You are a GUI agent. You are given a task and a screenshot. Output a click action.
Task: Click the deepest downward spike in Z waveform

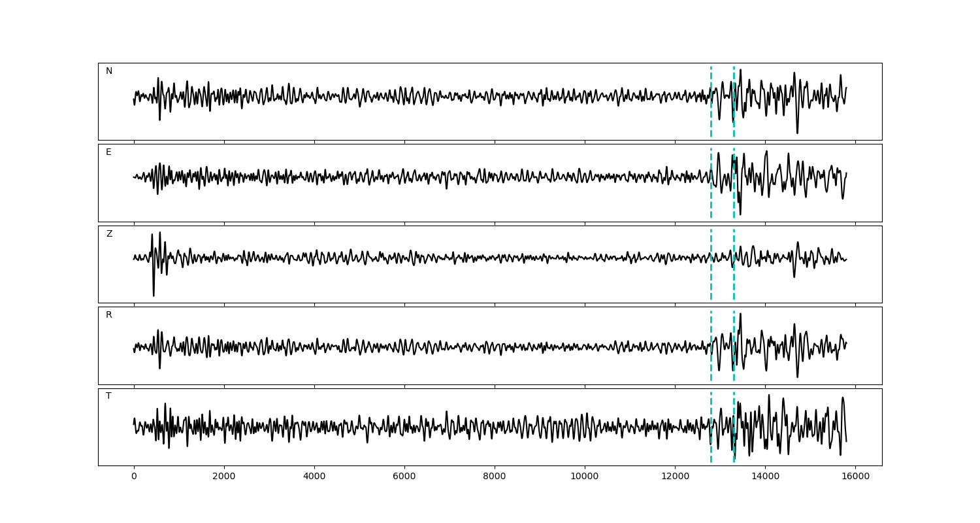pos(154,295)
